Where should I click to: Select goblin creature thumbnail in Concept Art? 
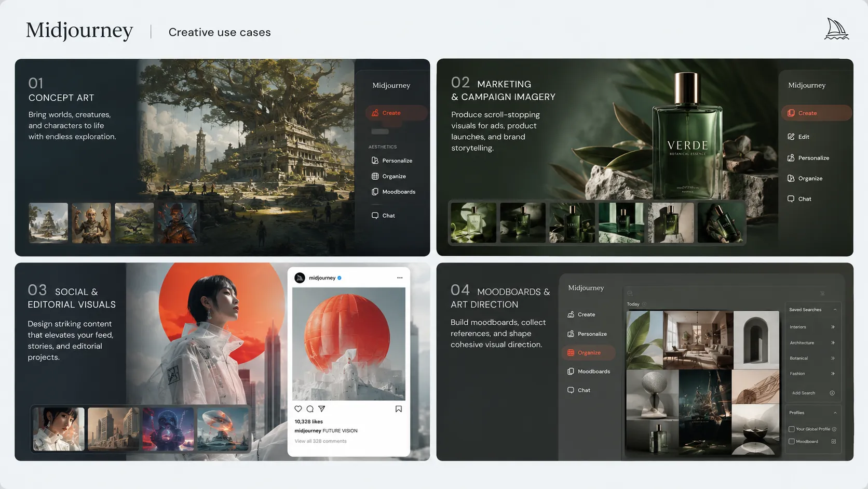click(91, 222)
